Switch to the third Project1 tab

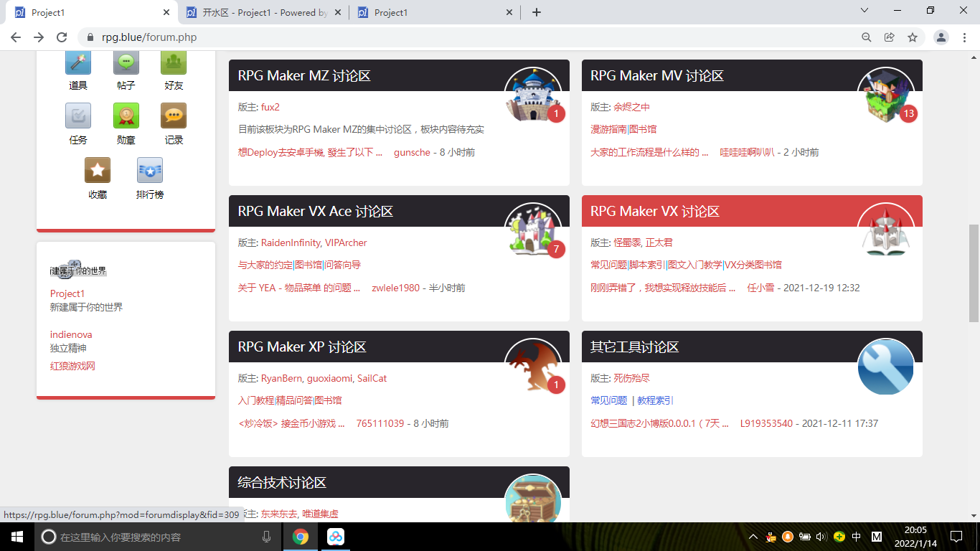point(435,12)
